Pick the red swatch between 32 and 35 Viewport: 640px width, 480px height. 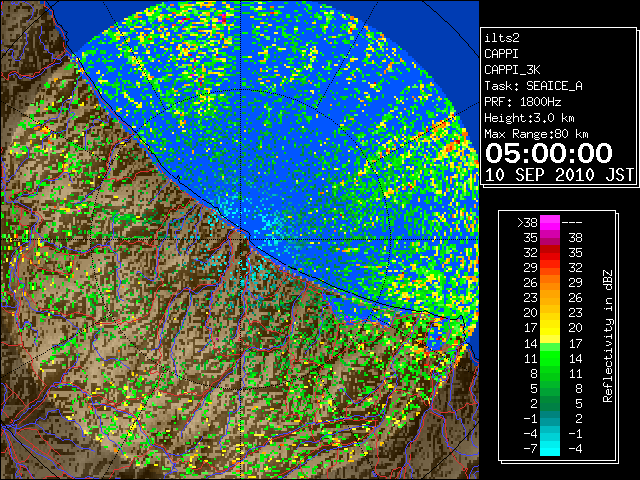click(550, 253)
